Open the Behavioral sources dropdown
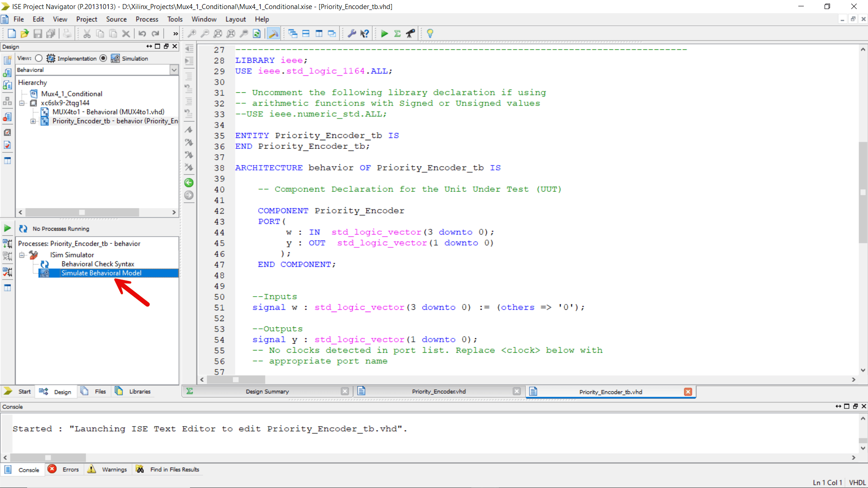Image resolution: width=868 pixels, height=488 pixels. coord(174,70)
